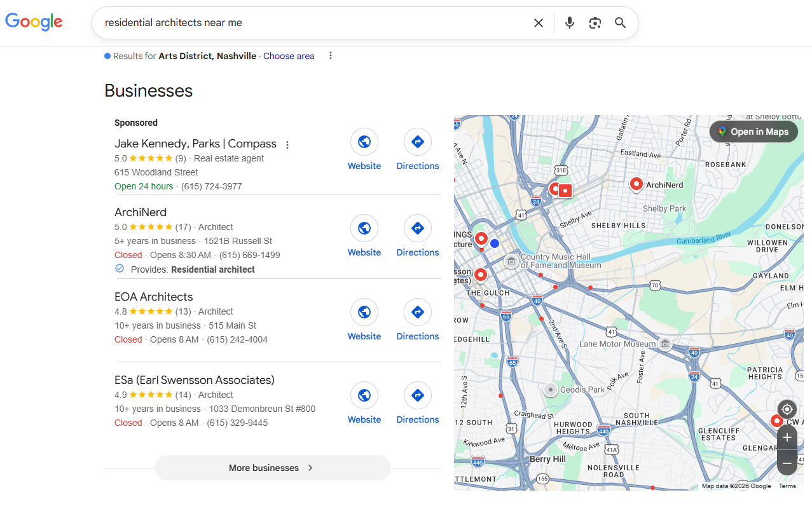Click the ArchiNerd pin on map
812x511 pixels.
click(x=636, y=184)
